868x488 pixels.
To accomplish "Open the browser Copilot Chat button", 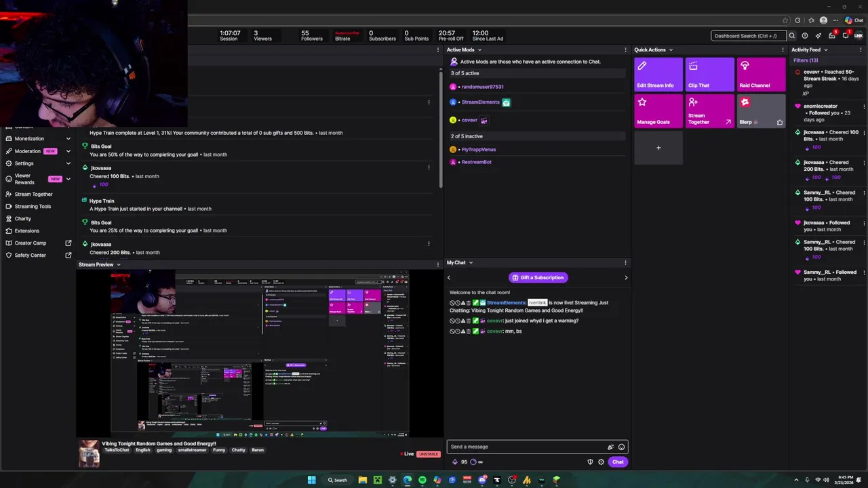I will (854, 20).
